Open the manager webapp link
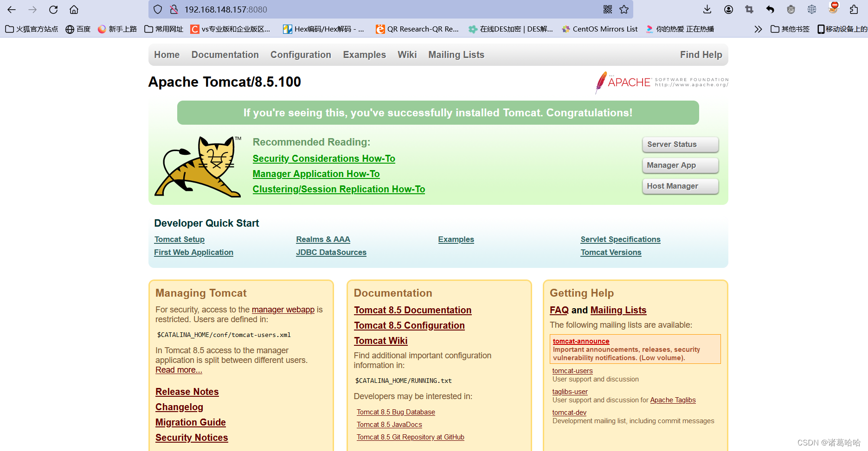868x451 pixels. 283,310
